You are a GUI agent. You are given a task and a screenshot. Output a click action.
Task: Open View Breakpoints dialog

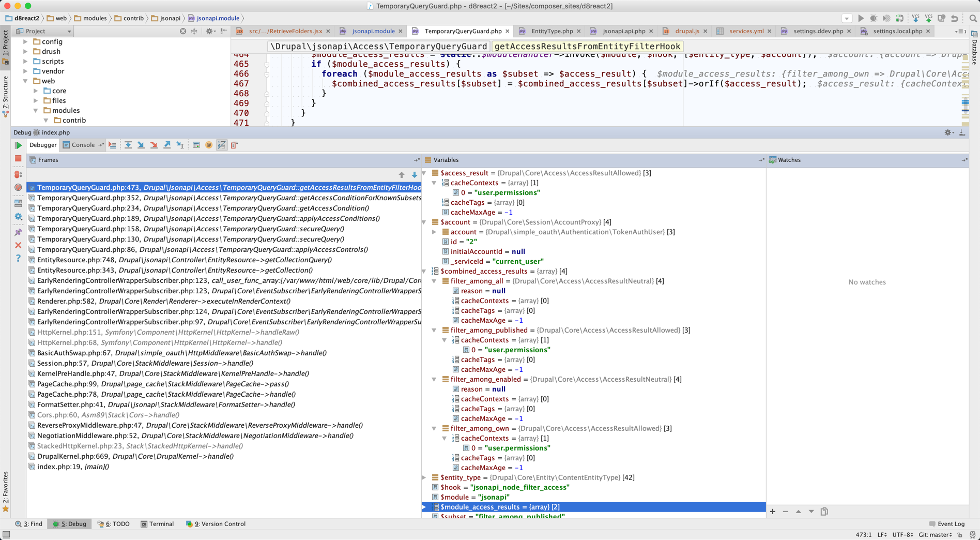tap(19, 174)
